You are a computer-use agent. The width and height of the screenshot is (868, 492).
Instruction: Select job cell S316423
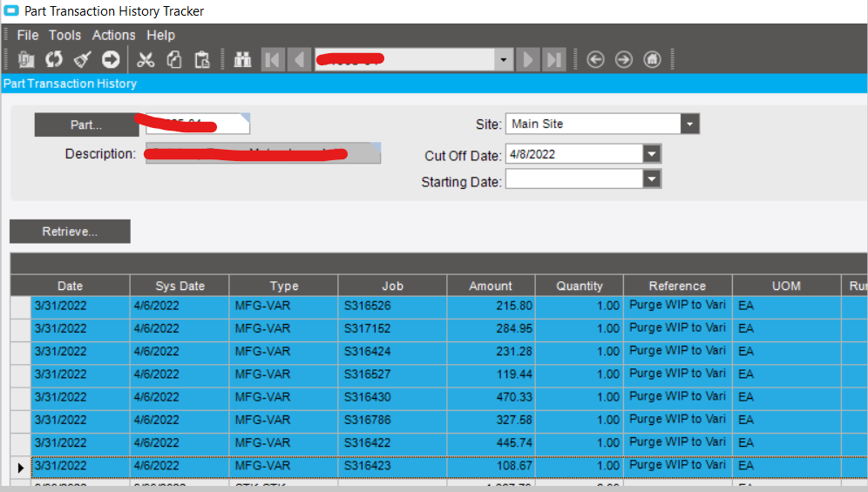392,466
